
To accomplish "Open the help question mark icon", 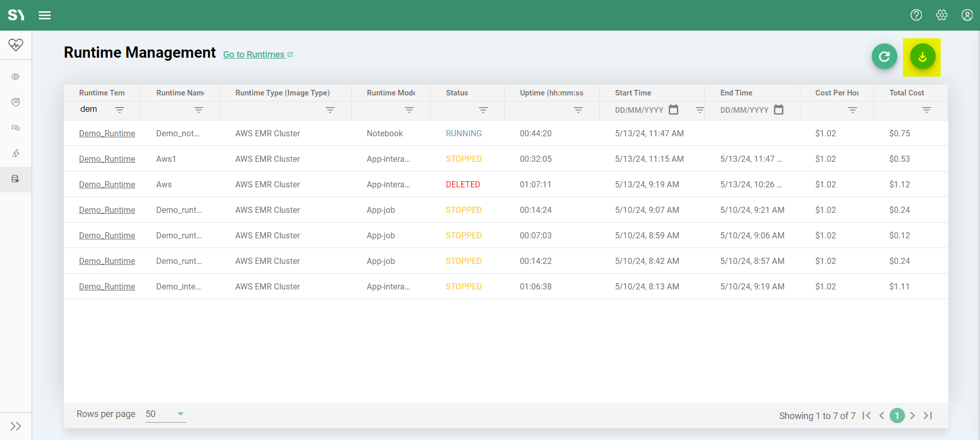I will (x=916, y=15).
